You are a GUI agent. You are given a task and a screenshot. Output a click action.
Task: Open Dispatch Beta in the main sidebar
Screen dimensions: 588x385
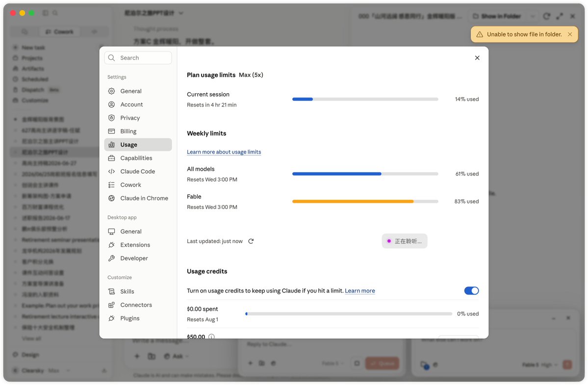tap(36, 90)
